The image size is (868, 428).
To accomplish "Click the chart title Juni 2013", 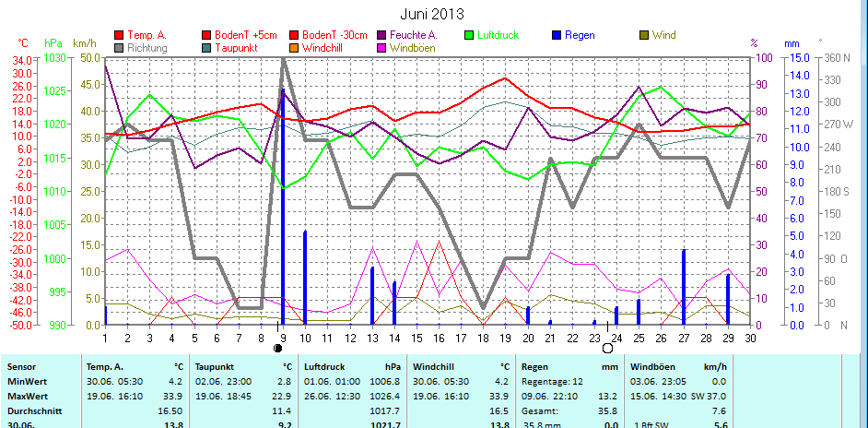I will pyautogui.click(x=432, y=14).
